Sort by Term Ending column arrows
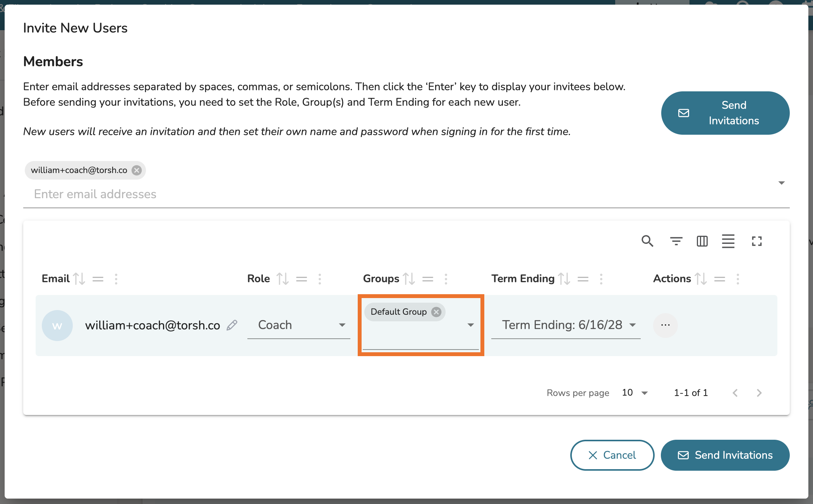Viewport: 813px width, 504px height. pos(564,279)
